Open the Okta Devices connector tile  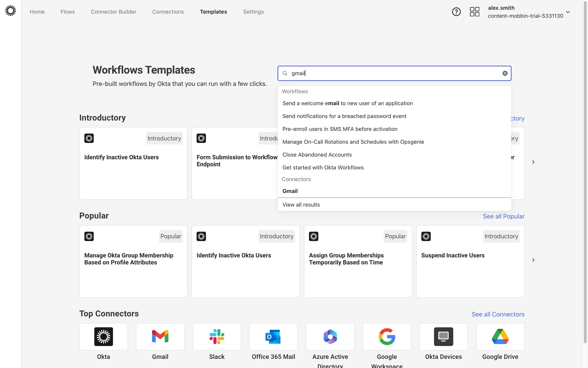(x=443, y=337)
